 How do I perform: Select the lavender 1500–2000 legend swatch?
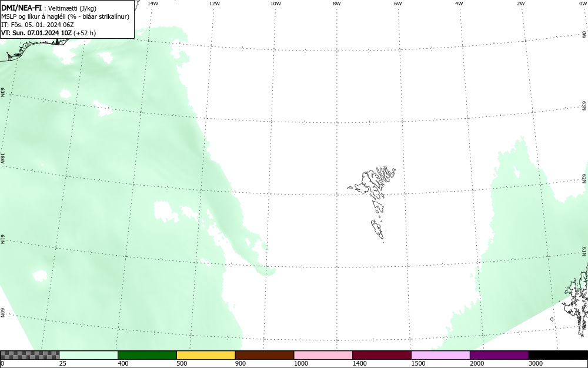tap(440, 355)
